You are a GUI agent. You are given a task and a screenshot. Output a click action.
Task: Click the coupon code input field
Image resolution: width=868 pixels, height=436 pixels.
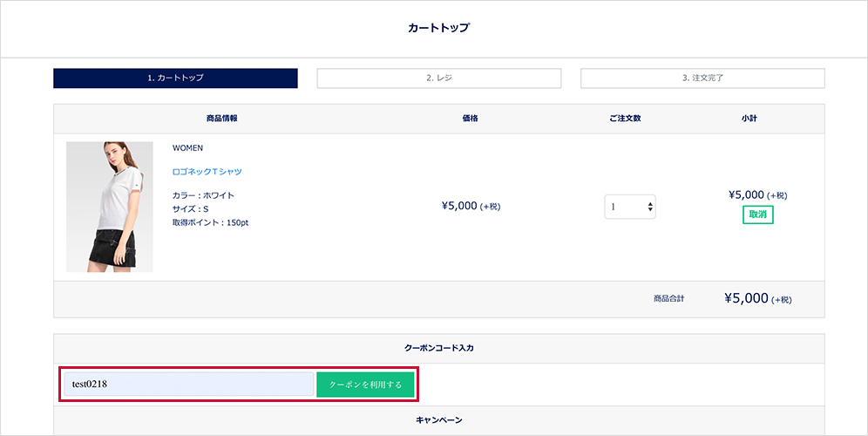point(188,385)
